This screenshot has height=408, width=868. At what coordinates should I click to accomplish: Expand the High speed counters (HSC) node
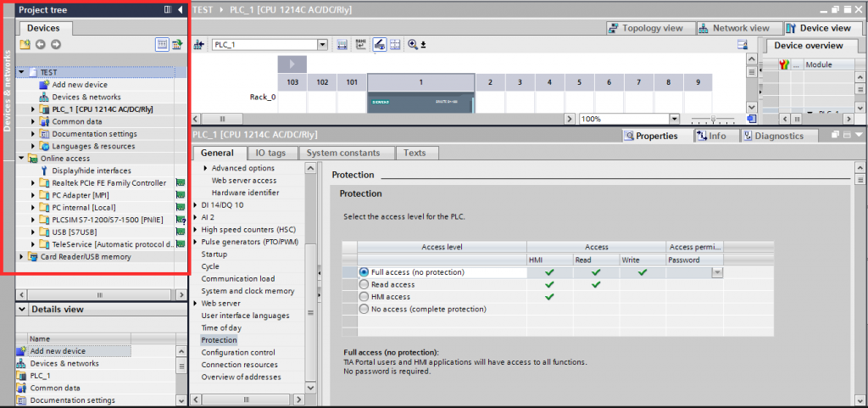[x=196, y=229]
